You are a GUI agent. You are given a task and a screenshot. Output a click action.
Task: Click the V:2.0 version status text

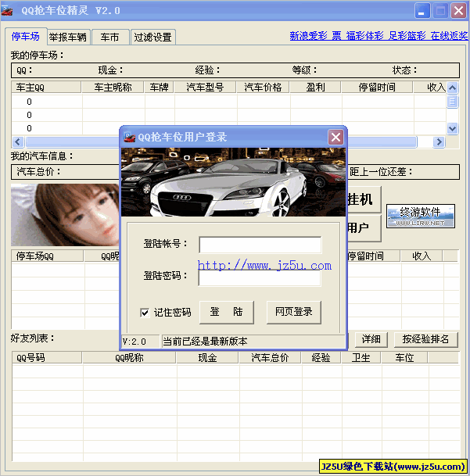point(135,342)
